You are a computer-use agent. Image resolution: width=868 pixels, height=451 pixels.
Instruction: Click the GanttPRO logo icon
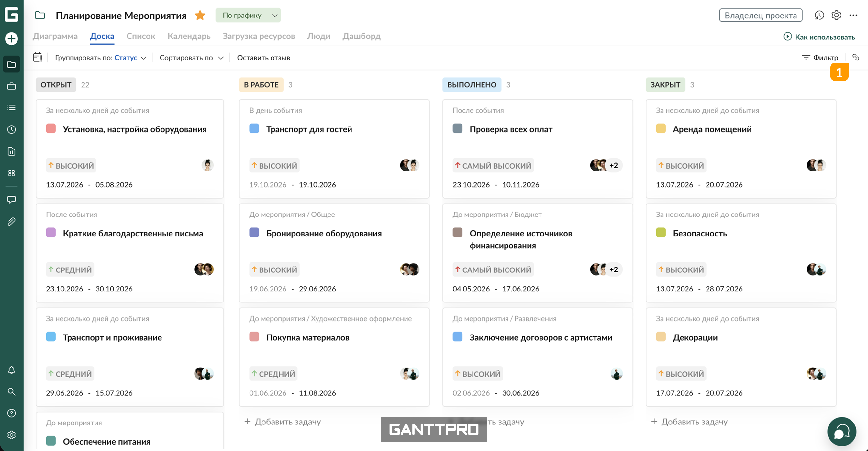[x=11, y=15]
